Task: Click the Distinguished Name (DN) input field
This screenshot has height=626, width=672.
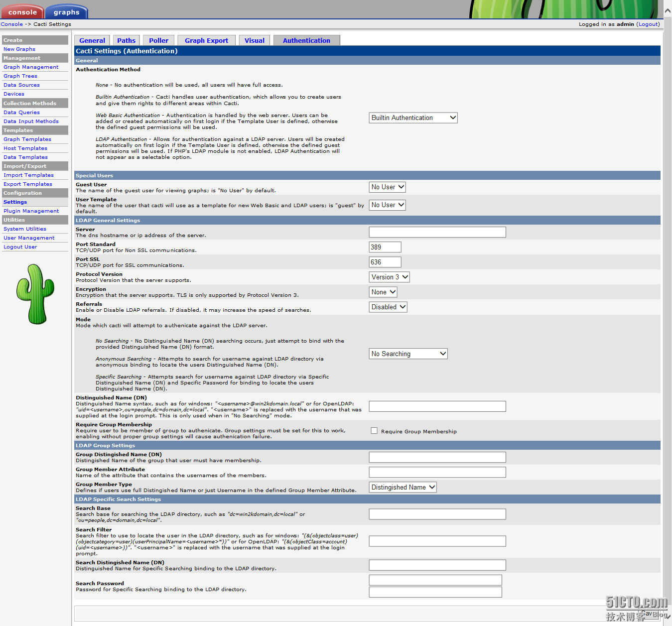Action: tap(437, 406)
